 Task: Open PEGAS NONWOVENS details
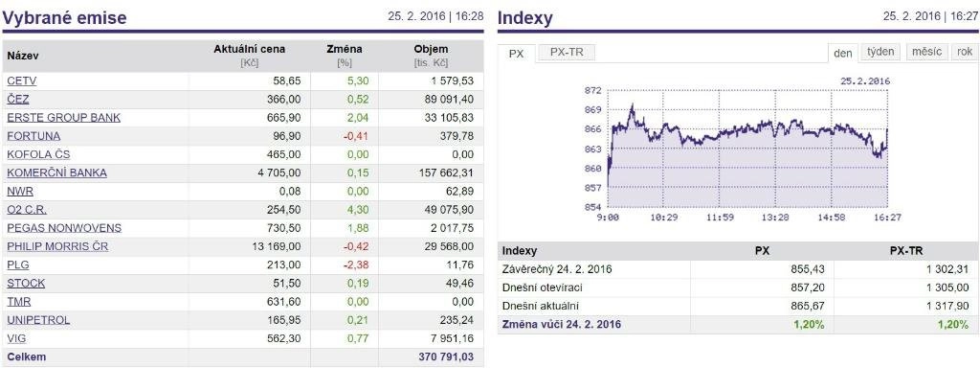[64, 228]
